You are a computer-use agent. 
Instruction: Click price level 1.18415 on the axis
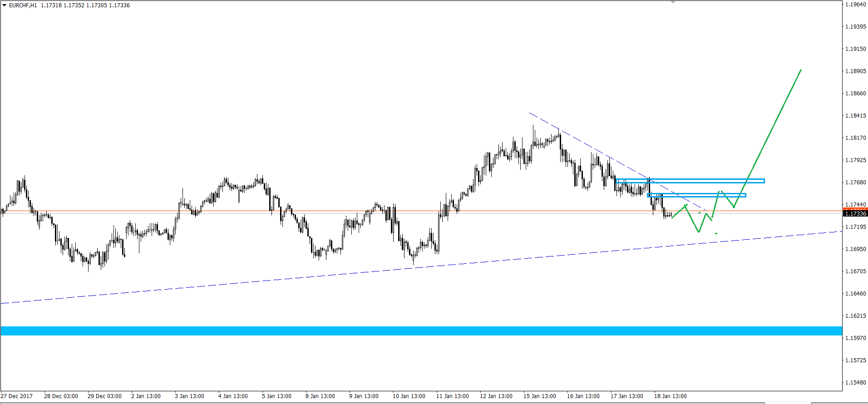click(855, 116)
